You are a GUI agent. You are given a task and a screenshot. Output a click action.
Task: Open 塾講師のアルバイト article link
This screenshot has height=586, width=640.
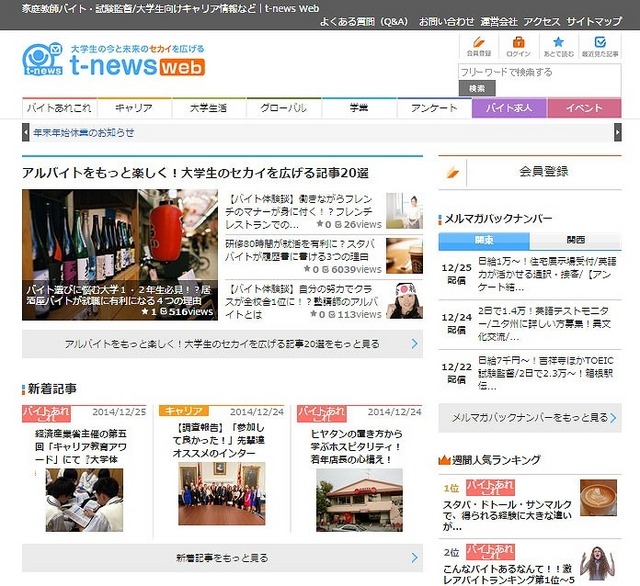click(x=303, y=302)
